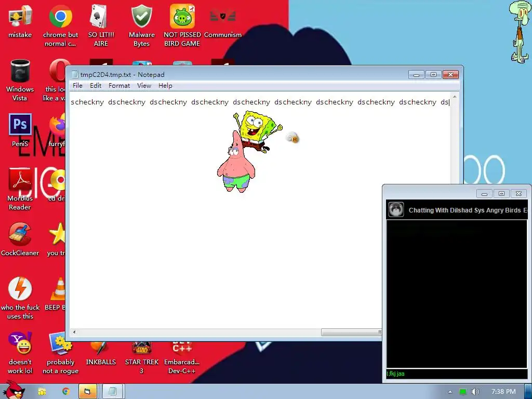Open the 'STAR TREK 3' desktop icon
The height and width of the screenshot is (399, 532).
tap(141, 358)
